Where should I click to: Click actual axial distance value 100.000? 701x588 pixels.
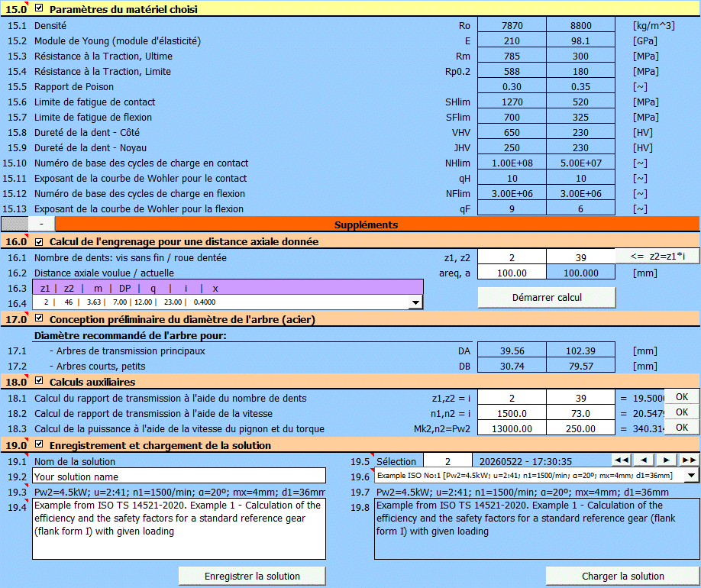point(581,273)
